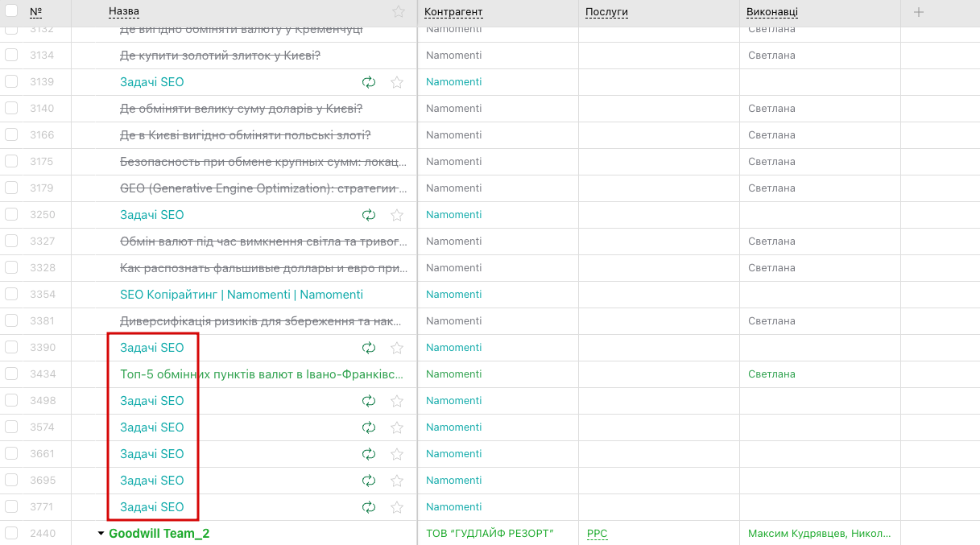
Task: Click the Виконавці column header
Action: point(773,12)
